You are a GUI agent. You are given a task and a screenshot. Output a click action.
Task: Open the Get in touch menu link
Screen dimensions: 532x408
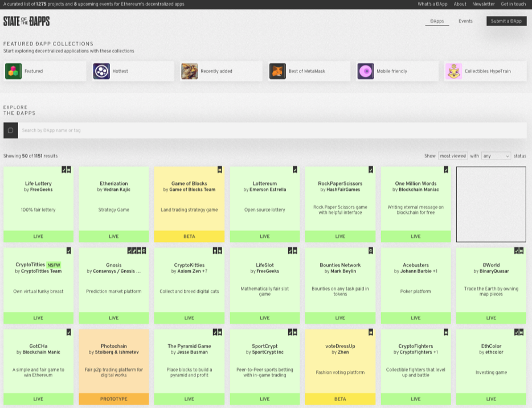tap(513, 4)
